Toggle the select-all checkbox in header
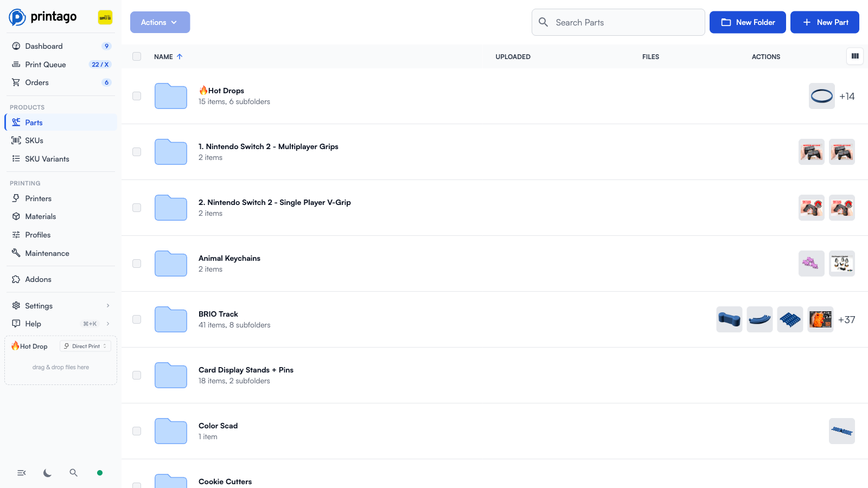This screenshot has height=488, width=868. coord(137,56)
